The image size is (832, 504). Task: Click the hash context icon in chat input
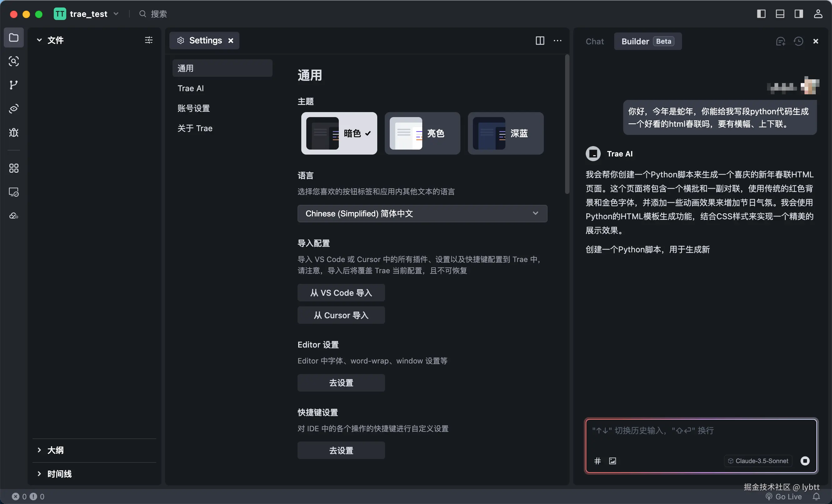[597, 461]
